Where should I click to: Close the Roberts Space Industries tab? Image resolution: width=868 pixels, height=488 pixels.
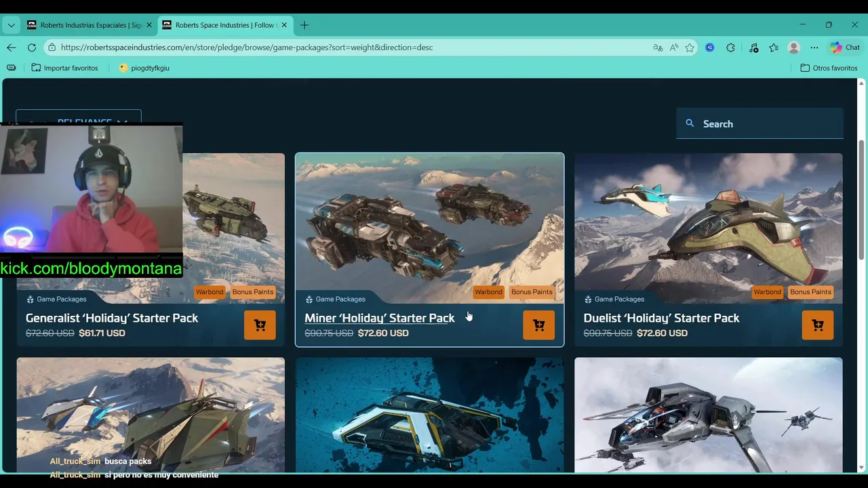[x=284, y=25]
